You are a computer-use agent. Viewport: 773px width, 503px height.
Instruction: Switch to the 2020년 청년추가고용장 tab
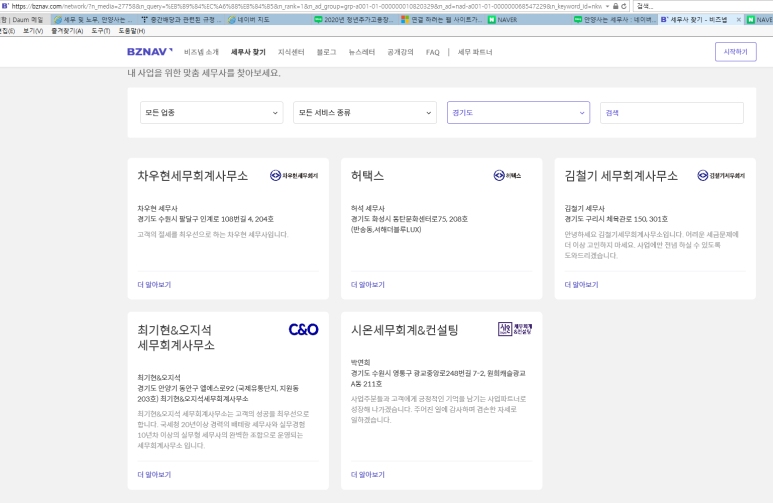(x=354, y=20)
